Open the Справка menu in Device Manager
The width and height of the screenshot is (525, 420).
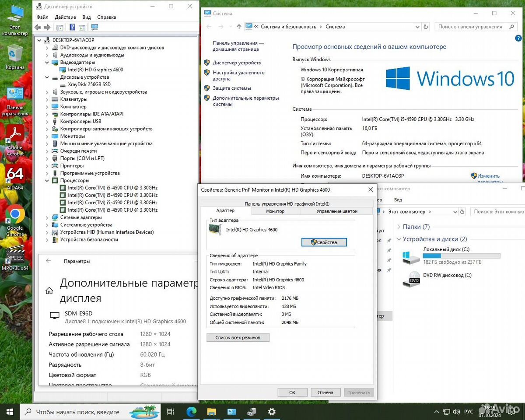pyautogui.click(x=107, y=17)
